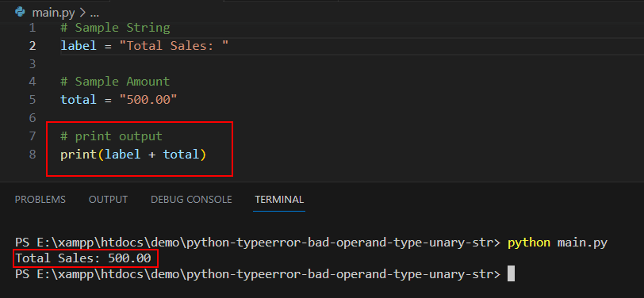
Task: Click line number 7 in the gutter
Action: 33,136
